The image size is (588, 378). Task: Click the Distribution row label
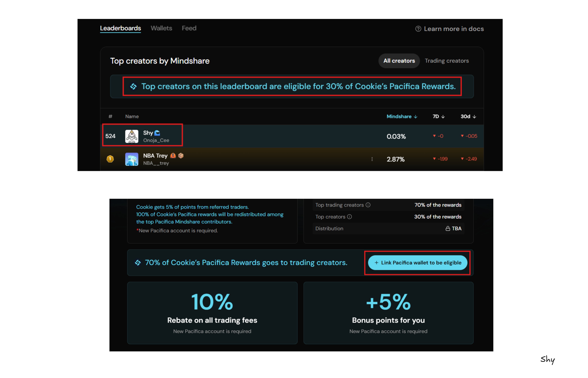[x=329, y=229]
